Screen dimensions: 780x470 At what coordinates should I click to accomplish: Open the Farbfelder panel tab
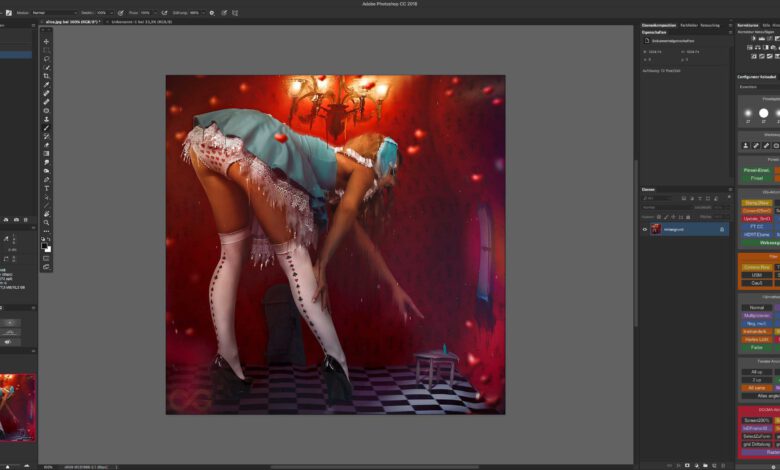689,24
